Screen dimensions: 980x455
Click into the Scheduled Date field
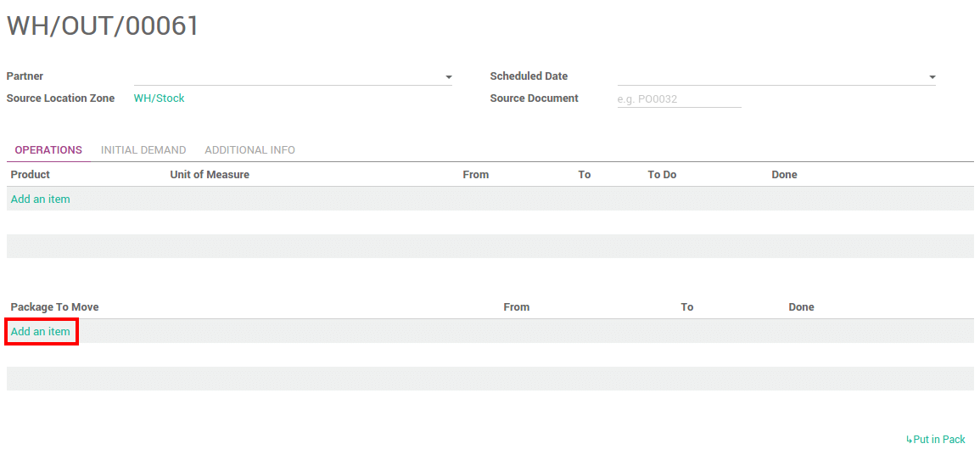[768, 76]
